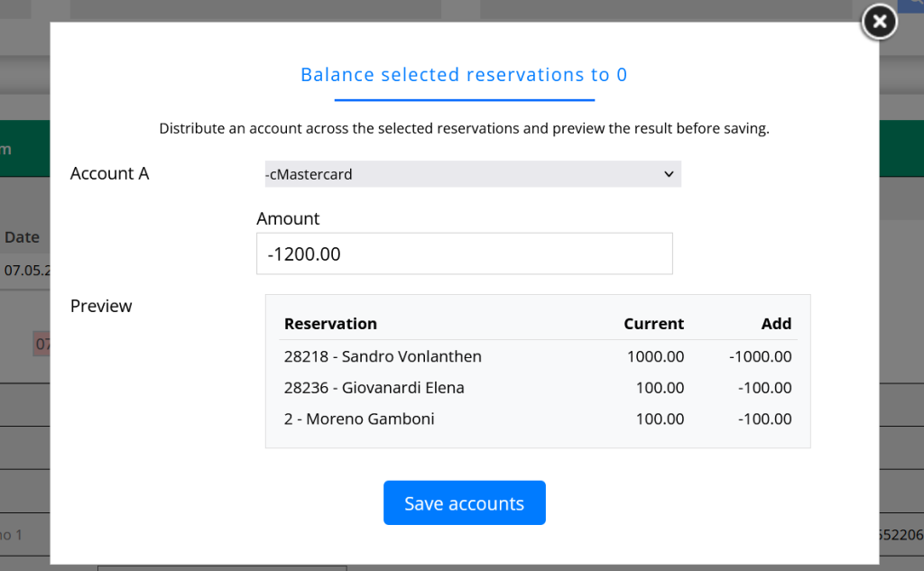
Task: Click the Save accounts button
Action: tap(465, 502)
